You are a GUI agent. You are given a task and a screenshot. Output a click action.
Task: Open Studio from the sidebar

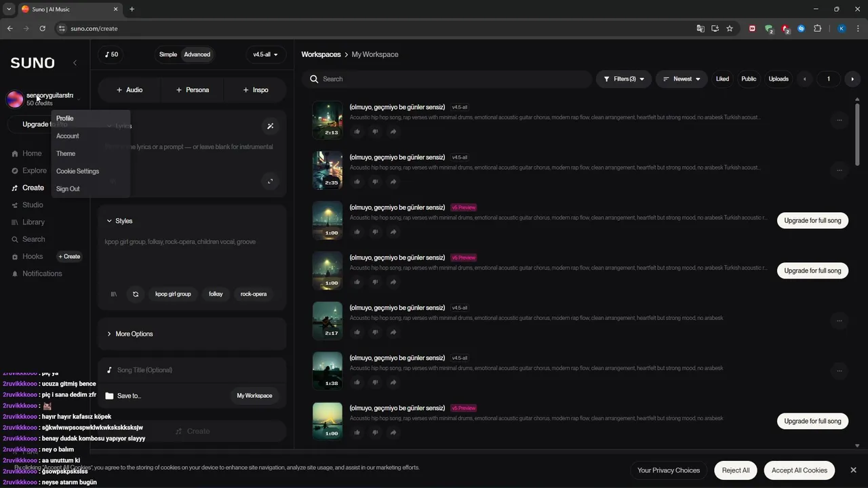point(27,205)
